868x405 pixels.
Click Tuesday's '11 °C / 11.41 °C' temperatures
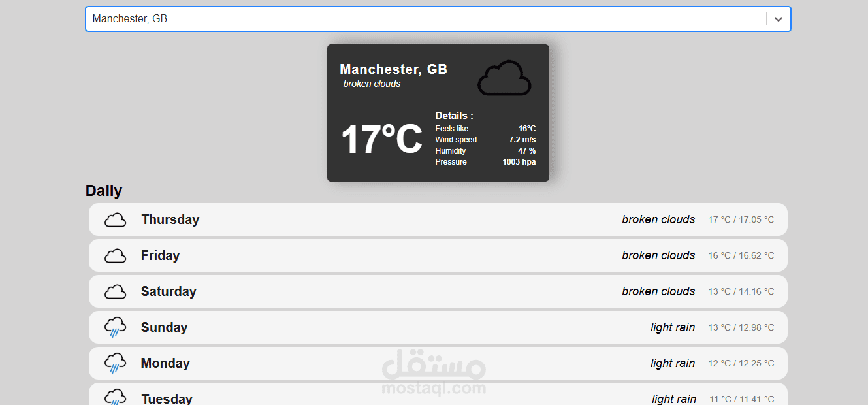coord(742,399)
